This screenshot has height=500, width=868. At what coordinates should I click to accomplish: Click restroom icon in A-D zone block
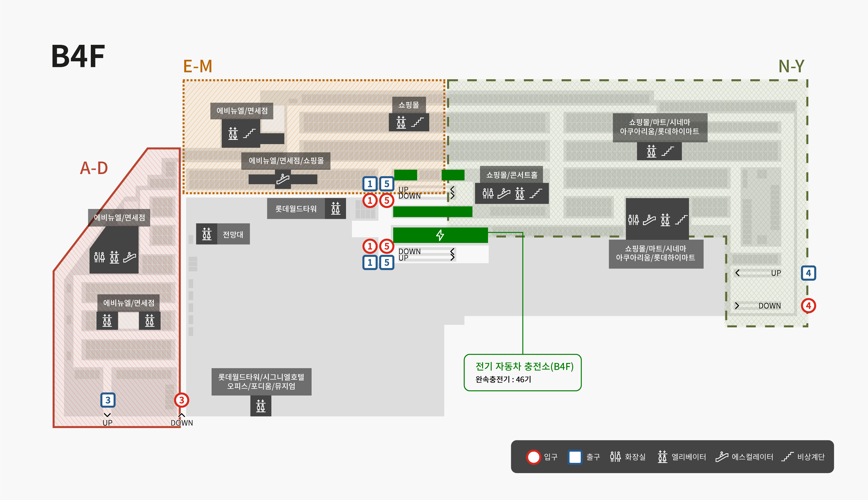(99, 257)
